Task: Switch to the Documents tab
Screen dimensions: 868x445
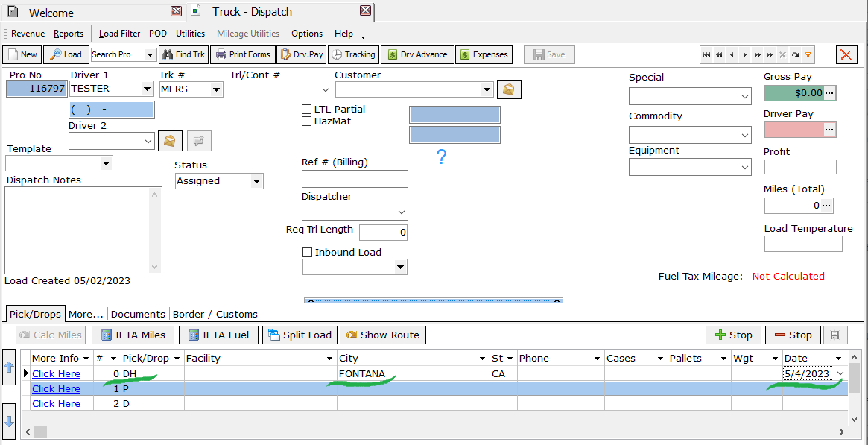Action: 138,314
